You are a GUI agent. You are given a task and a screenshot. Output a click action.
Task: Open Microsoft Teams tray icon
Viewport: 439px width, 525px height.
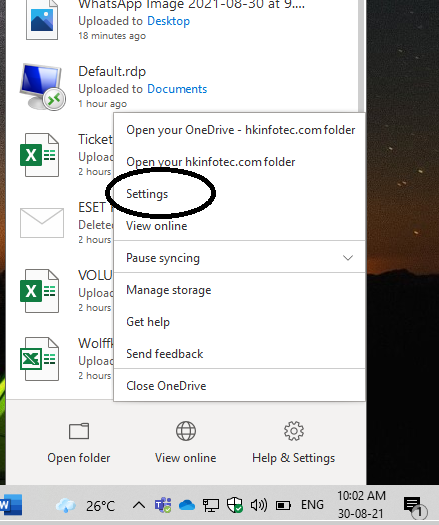(x=163, y=505)
